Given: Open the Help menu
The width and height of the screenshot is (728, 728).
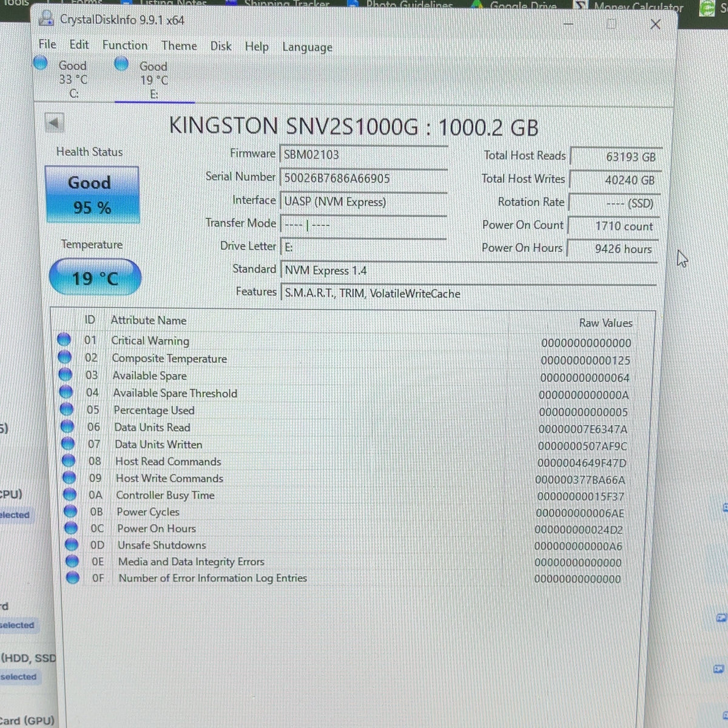Looking at the screenshot, I should (257, 47).
